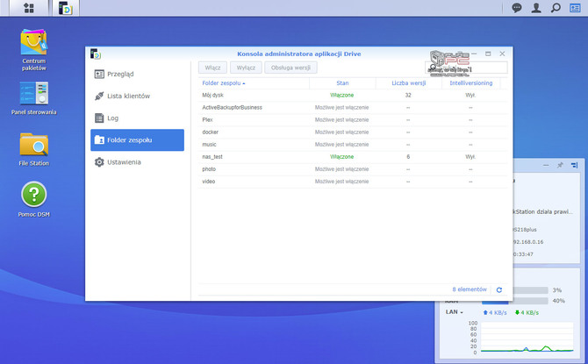Select the nas_test folder row
This screenshot has height=364, width=588.
353,157
